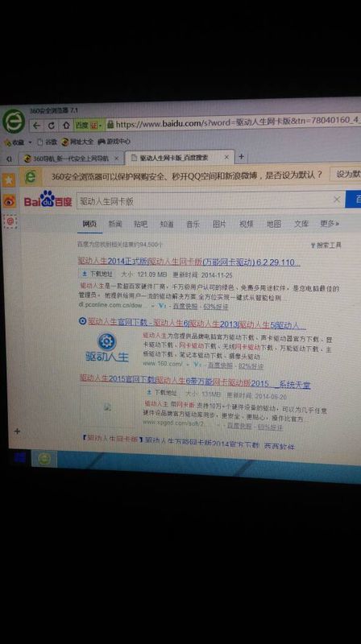
Task: Open the Weibo sidebar icon
Action: (10, 200)
